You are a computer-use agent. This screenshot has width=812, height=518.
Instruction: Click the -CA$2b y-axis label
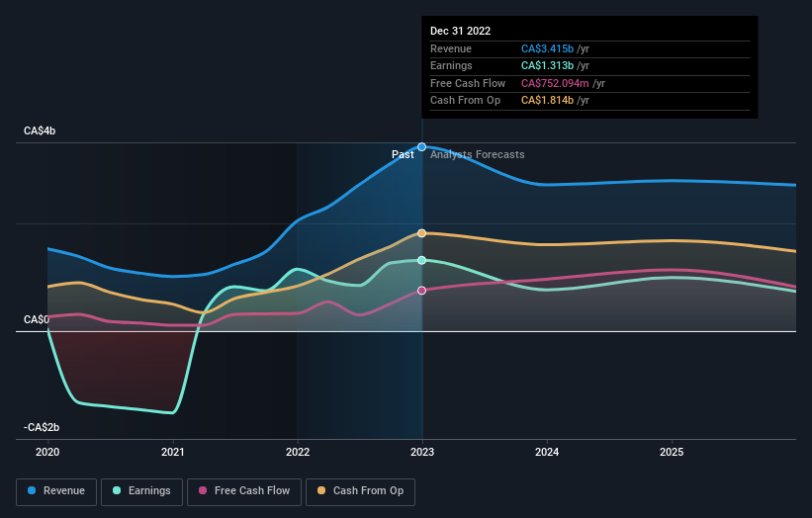point(42,427)
